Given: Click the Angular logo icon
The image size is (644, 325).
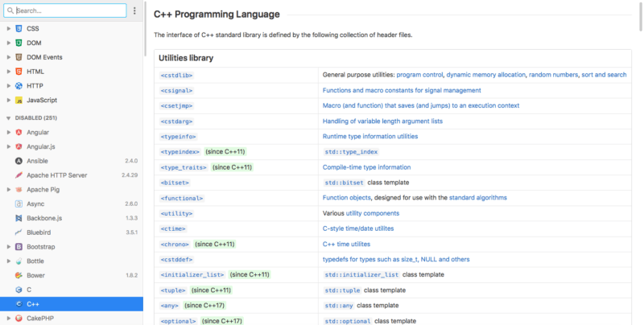Looking at the screenshot, I should (x=19, y=132).
